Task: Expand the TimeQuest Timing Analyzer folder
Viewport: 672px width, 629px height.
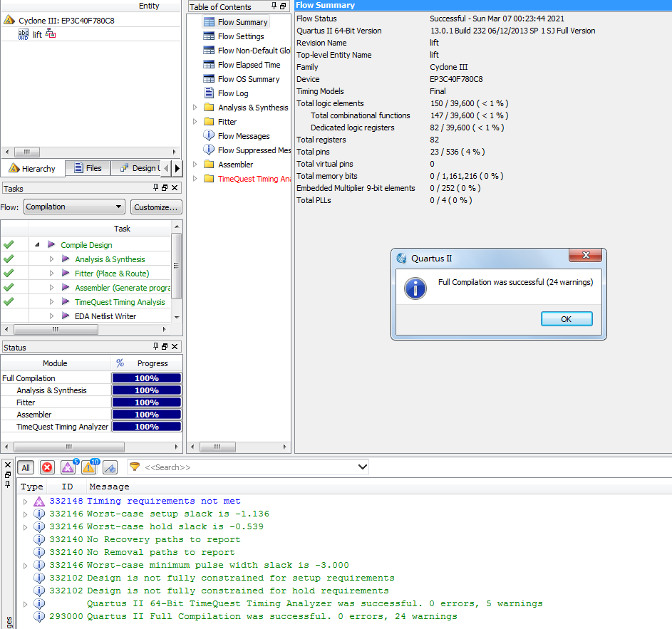Action: 195,179
